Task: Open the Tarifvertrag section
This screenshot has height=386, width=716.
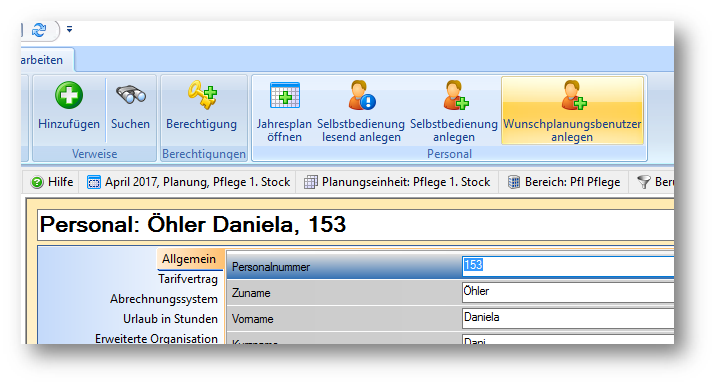Action: [188, 279]
